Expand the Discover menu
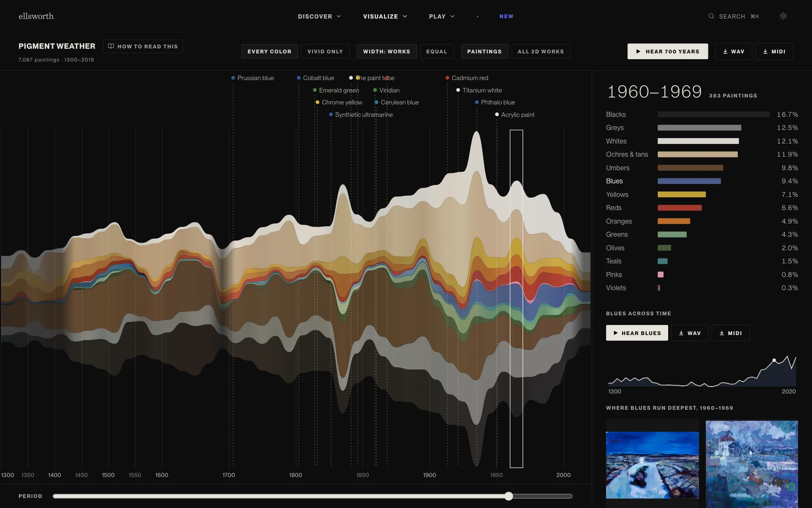The image size is (812, 508). [x=319, y=16]
